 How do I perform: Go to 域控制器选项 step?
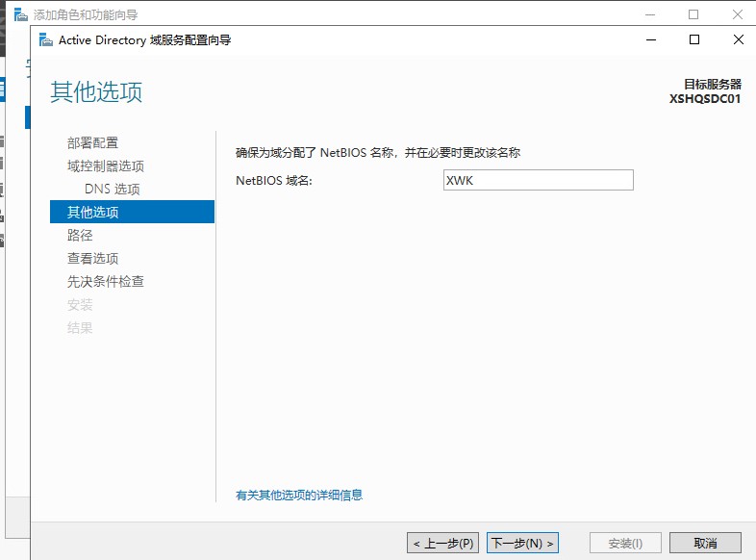[106, 165]
